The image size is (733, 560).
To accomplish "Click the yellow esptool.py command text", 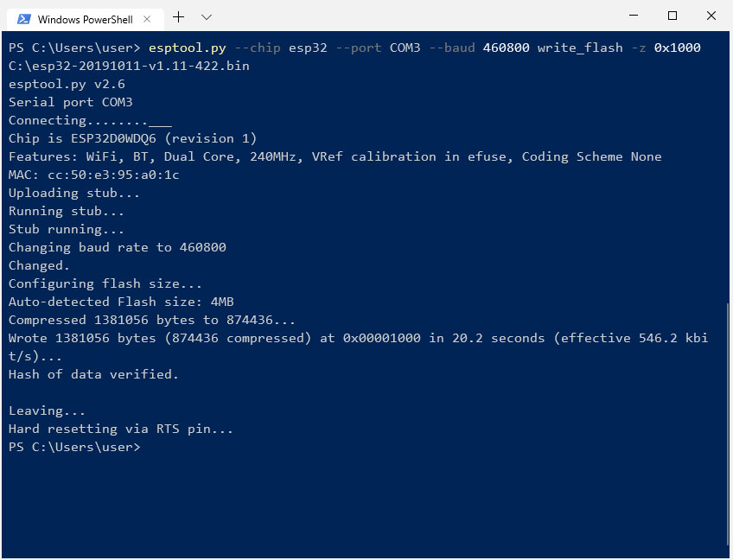I will point(187,48).
